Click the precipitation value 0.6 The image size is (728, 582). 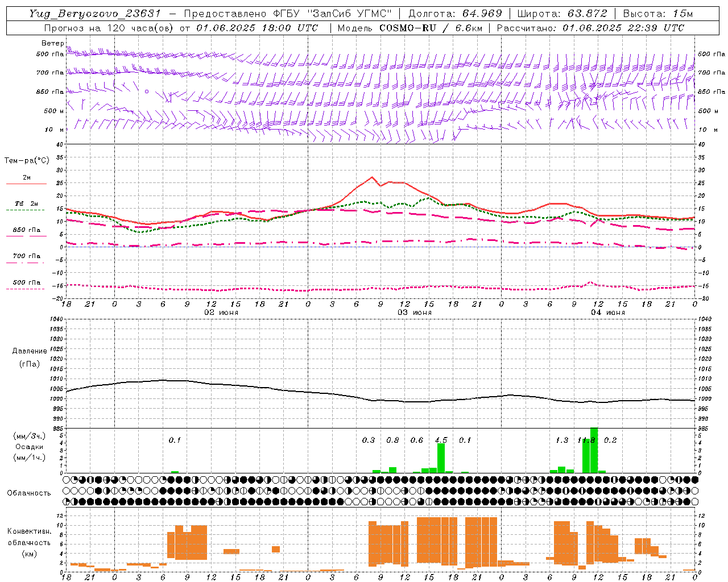417,440
